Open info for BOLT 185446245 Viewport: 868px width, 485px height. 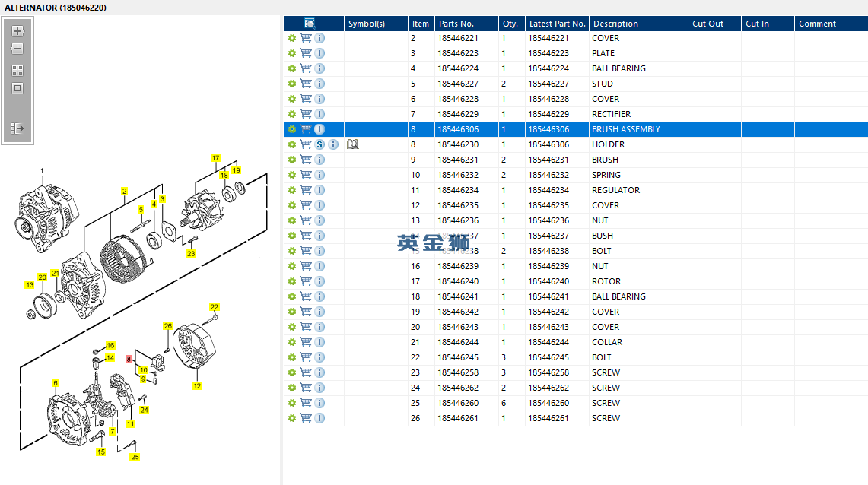click(320, 357)
